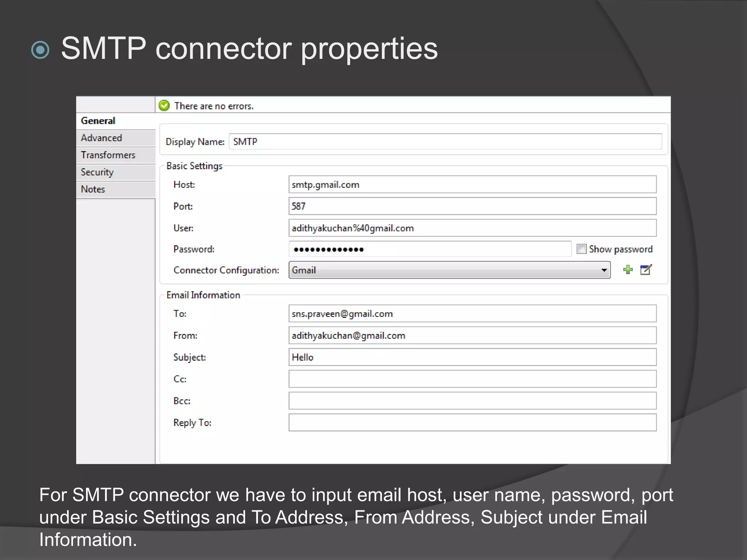Click the Host field with smtp.gmail.com

pyautogui.click(x=472, y=184)
